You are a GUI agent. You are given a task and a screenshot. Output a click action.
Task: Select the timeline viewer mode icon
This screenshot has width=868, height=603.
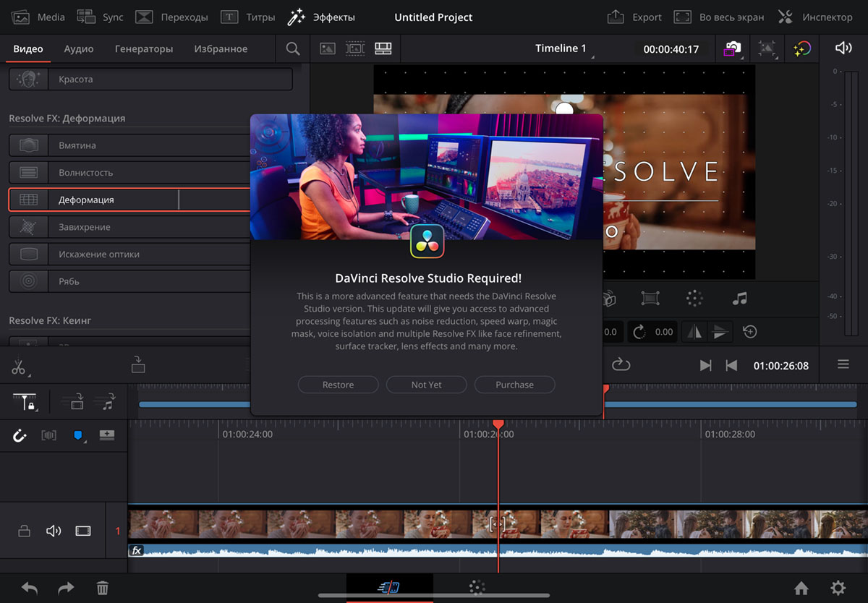[x=383, y=49]
